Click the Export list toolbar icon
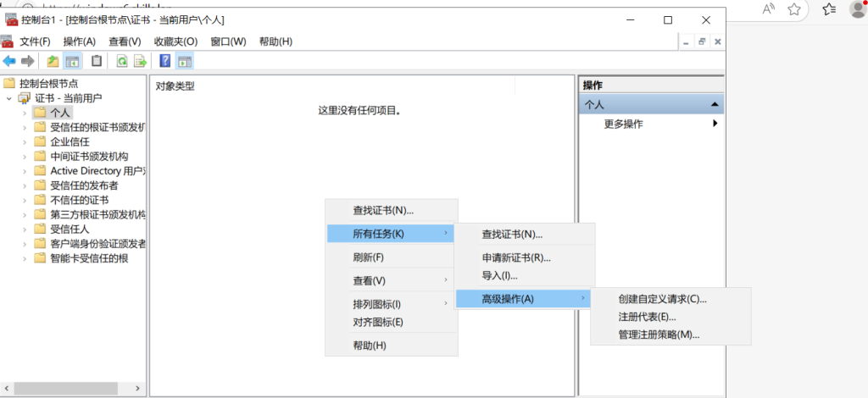The width and height of the screenshot is (868, 398). tap(141, 61)
